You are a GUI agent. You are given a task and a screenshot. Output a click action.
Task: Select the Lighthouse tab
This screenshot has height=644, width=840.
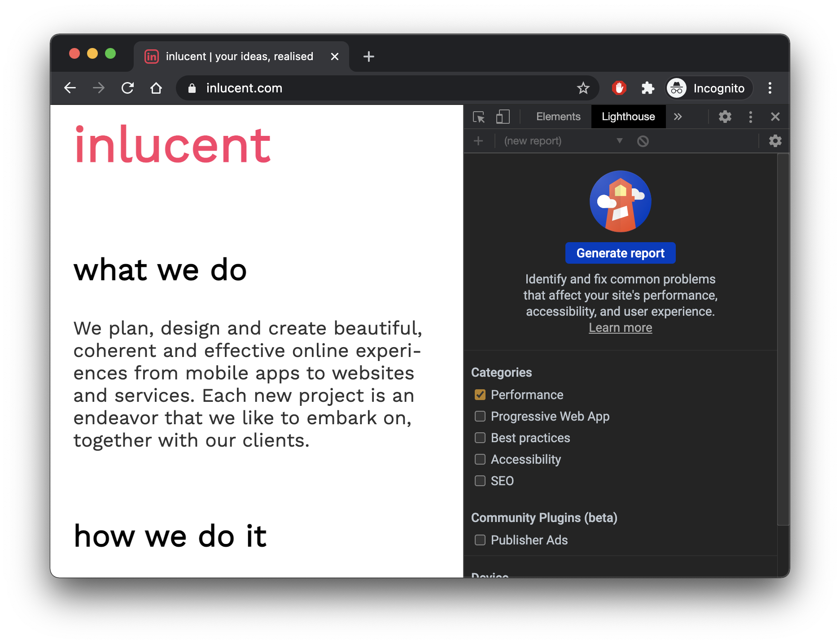pyautogui.click(x=628, y=117)
